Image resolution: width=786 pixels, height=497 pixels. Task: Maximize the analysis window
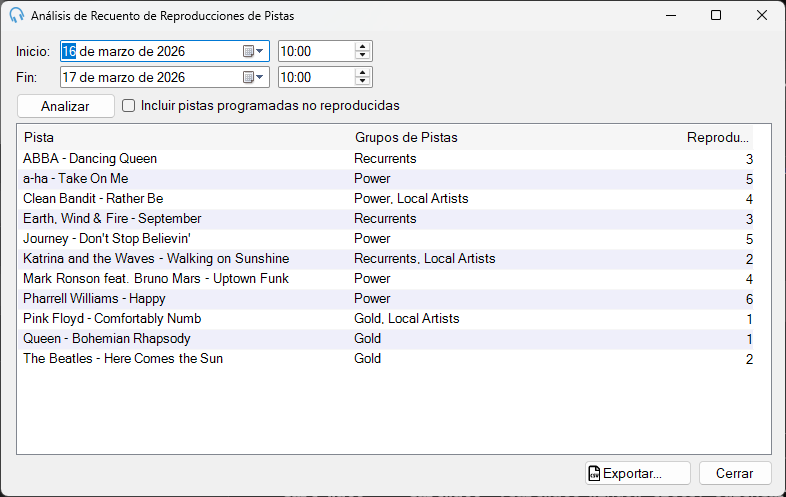pyautogui.click(x=716, y=16)
